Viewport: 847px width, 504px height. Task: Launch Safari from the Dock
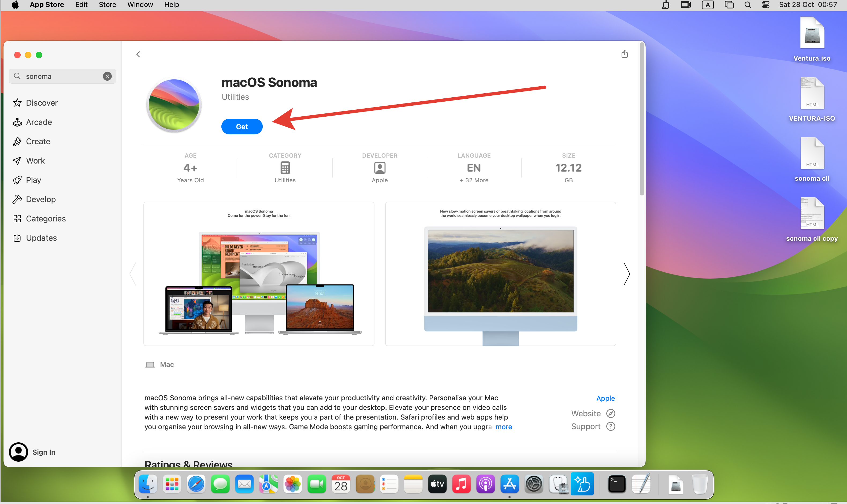[x=196, y=484]
